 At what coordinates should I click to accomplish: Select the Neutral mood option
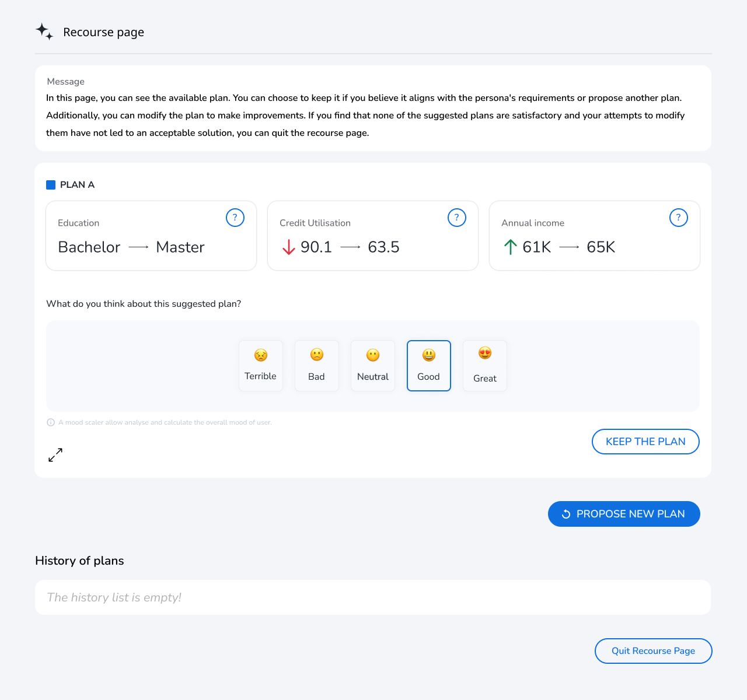373,366
